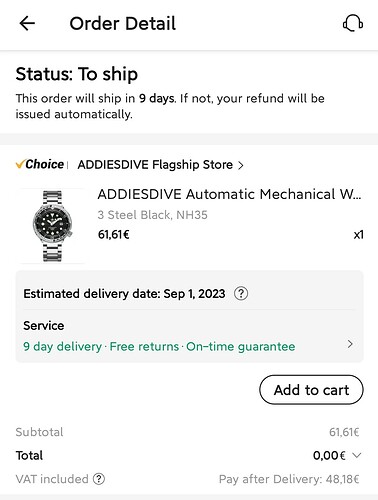
Task: Open customer support headset icon
Action: pyautogui.click(x=353, y=24)
